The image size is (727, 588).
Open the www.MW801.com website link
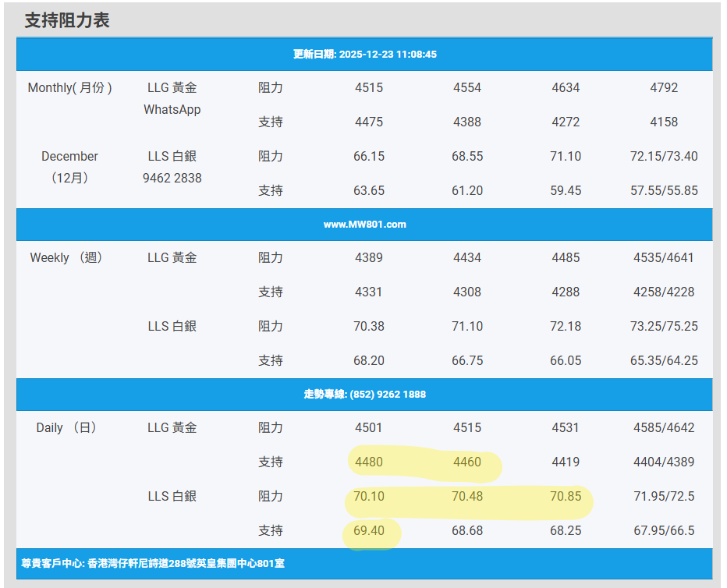click(x=364, y=225)
